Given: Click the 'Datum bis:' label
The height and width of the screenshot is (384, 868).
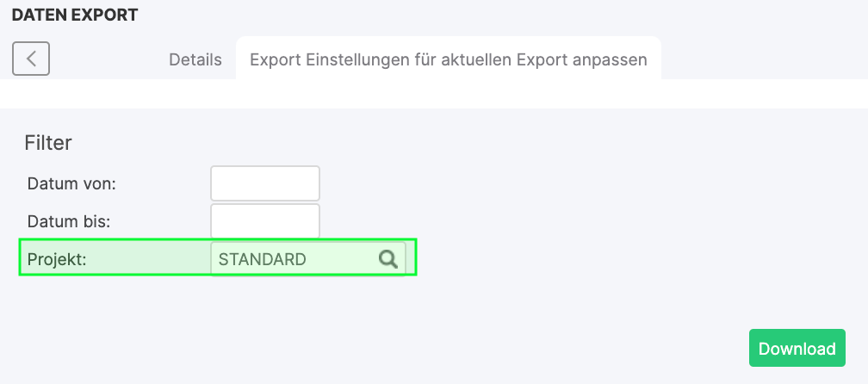Looking at the screenshot, I should coord(71,221).
